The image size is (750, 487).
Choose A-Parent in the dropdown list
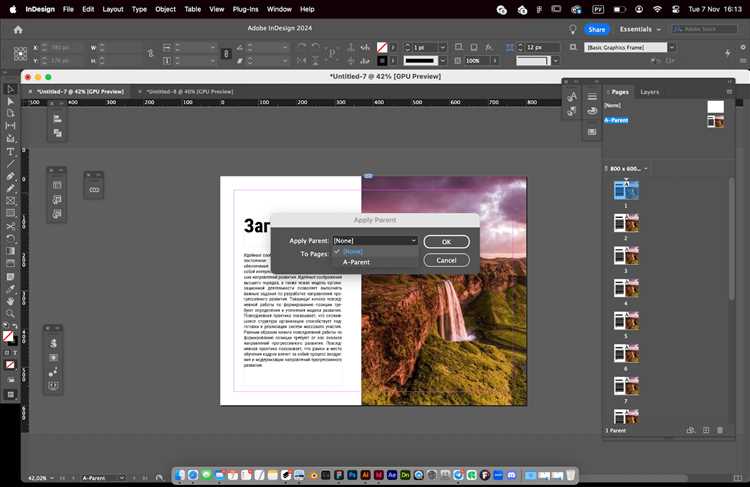click(357, 262)
